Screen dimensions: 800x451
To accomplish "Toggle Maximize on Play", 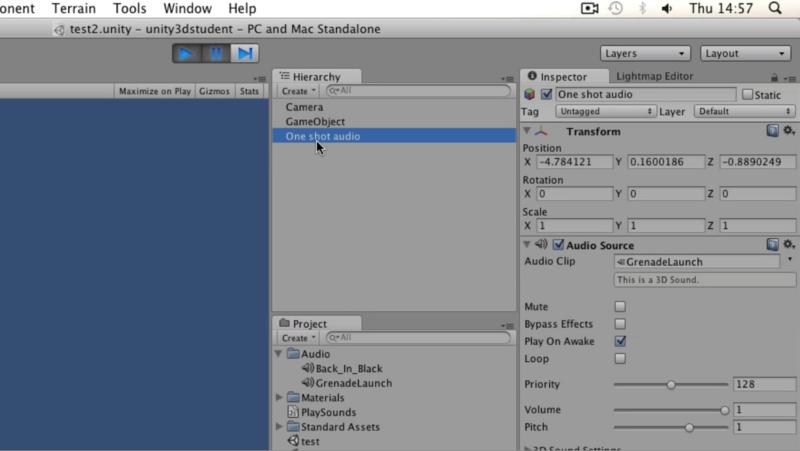I will (x=155, y=91).
